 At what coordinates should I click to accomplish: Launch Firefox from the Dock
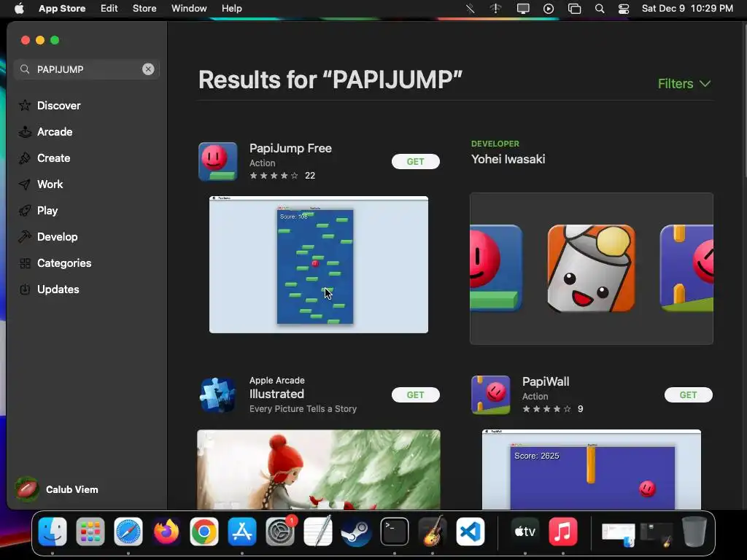coord(166,532)
